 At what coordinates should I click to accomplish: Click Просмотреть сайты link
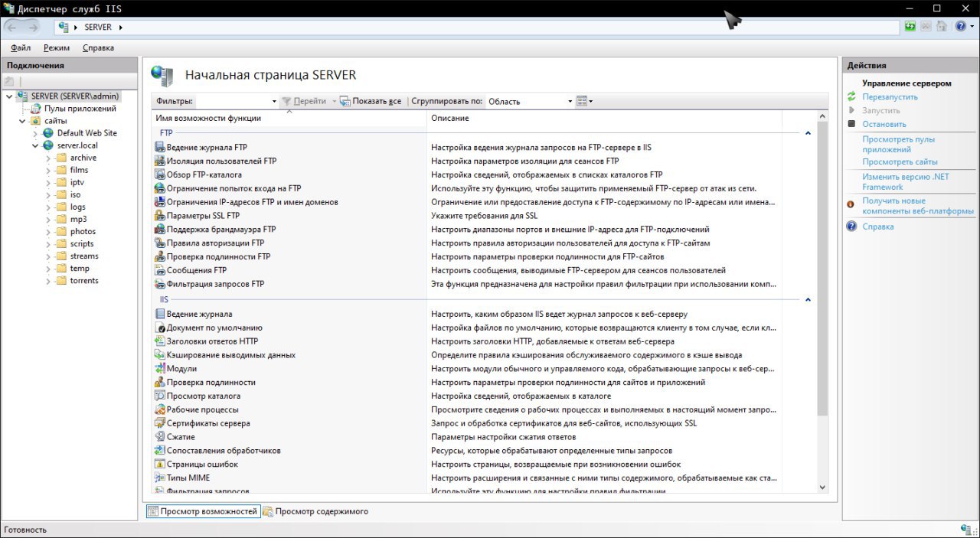pos(900,162)
